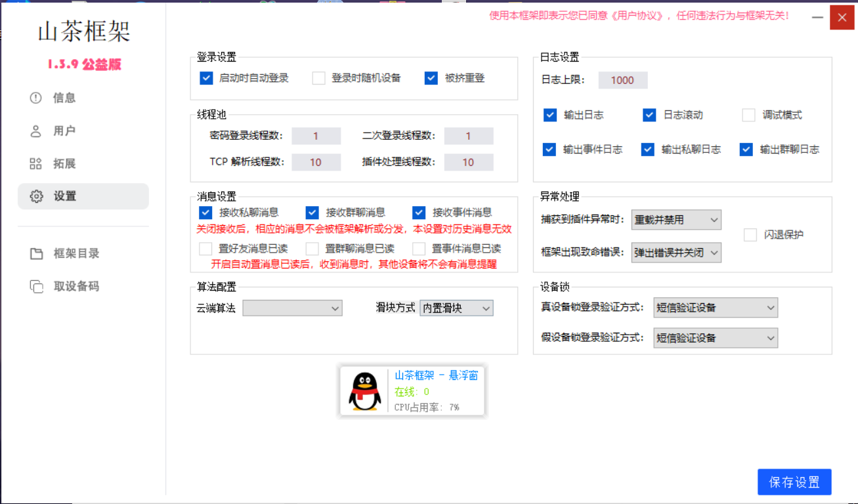Screen dimensions: 858x504
Task: Toggle 输出私聊日志 checkbox
Action: click(648, 150)
